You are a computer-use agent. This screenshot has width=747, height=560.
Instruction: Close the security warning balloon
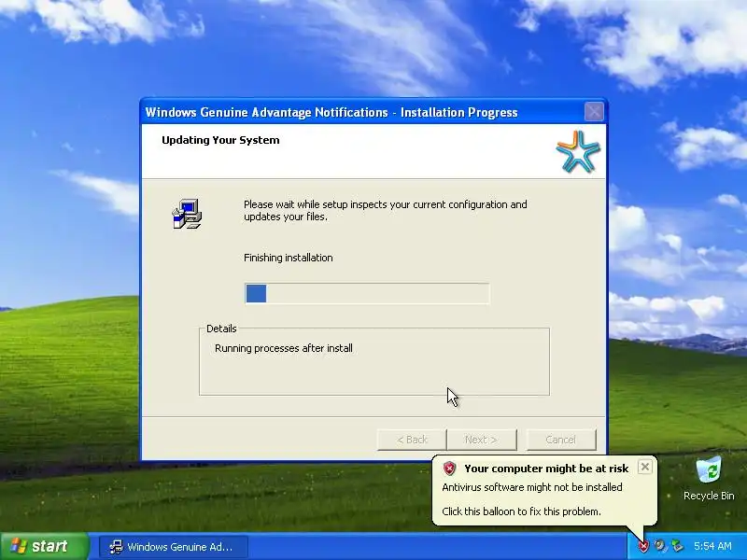click(x=644, y=468)
